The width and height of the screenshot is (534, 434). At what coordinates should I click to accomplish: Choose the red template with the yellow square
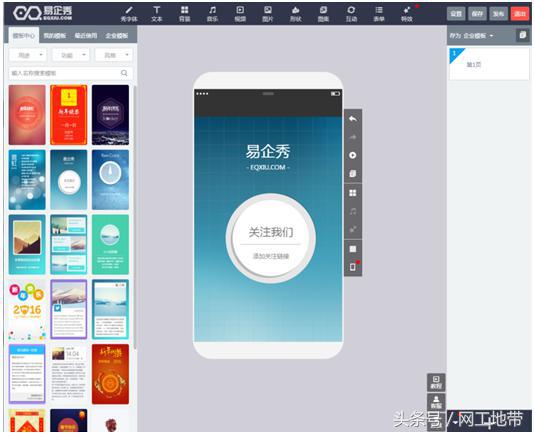68,115
